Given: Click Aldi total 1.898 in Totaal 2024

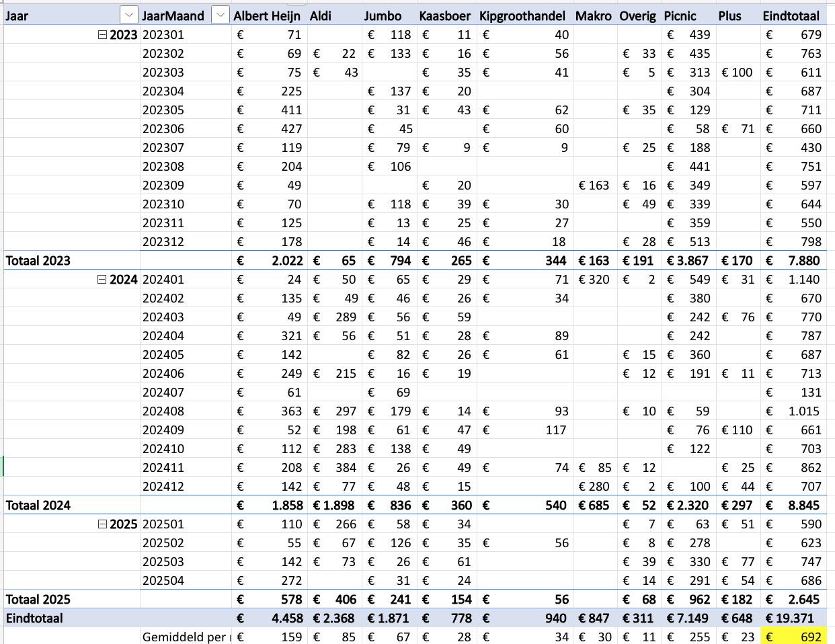Looking at the screenshot, I should (334, 506).
